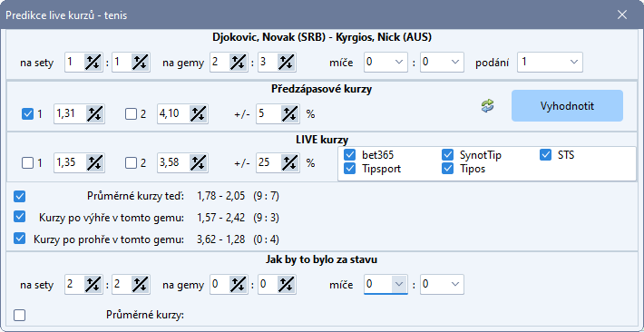Click stepper of second player's games score
Viewport: 644px width, 332px height.
287,62
